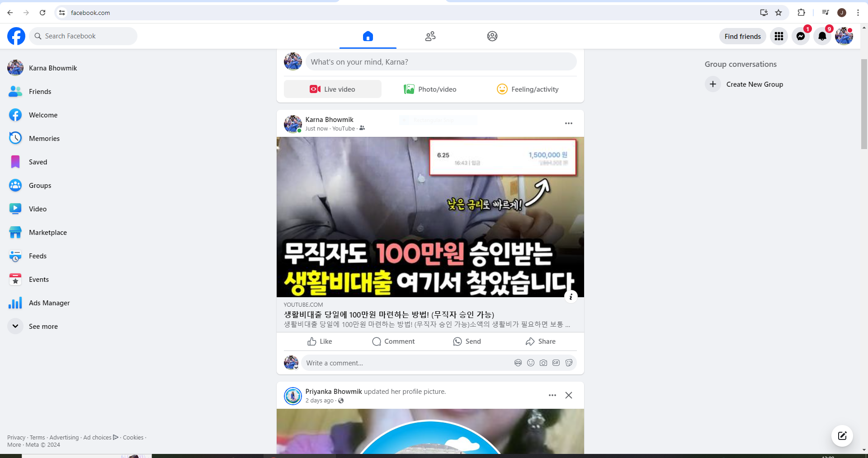Add a Feeling/activity
Viewport: 868px width, 458px height.
tap(528, 89)
